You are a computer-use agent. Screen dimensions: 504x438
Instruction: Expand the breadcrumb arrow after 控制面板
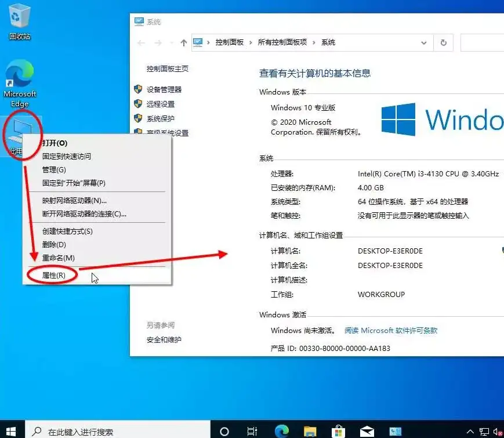tap(251, 42)
